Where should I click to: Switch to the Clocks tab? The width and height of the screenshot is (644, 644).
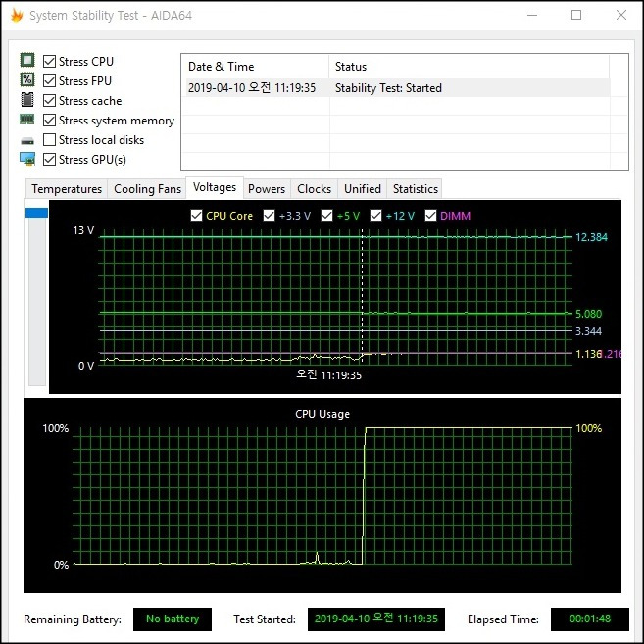314,189
